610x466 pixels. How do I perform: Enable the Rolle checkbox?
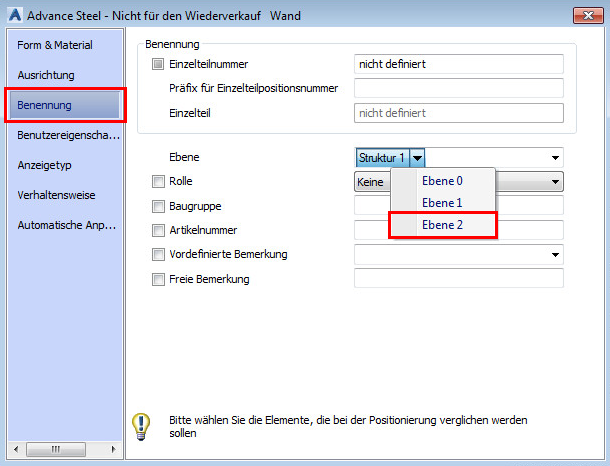tap(158, 181)
